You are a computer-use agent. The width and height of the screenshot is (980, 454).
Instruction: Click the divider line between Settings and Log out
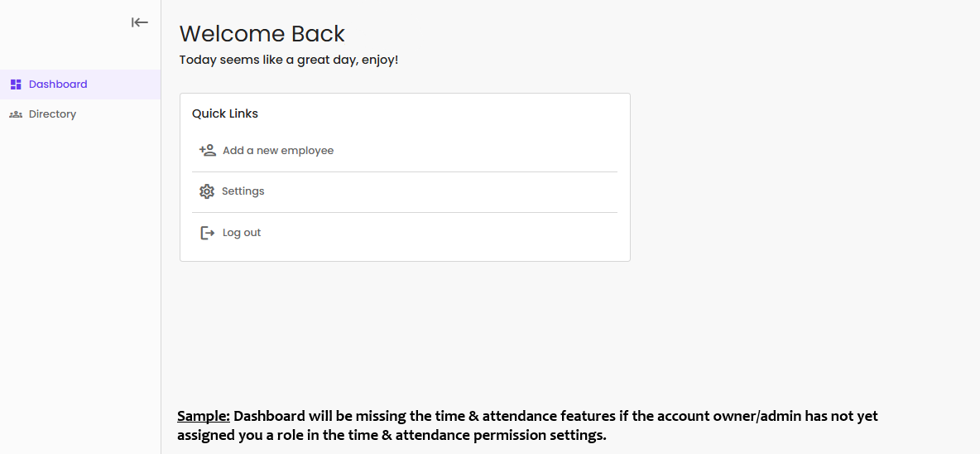tap(405, 212)
